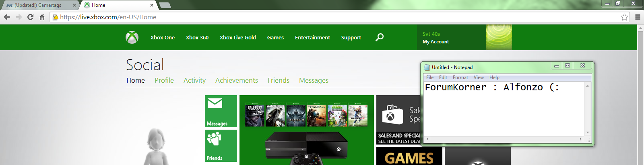Open Notepad File menu

(x=430, y=77)
